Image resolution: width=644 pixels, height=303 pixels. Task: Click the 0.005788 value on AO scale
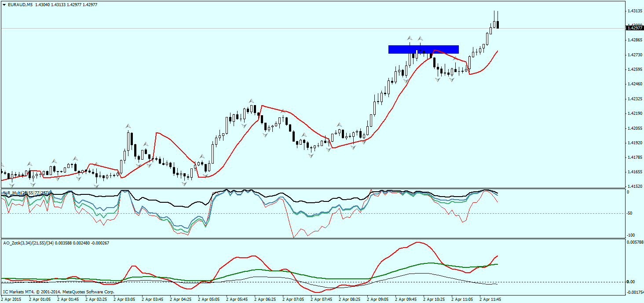tap(635, 242)
